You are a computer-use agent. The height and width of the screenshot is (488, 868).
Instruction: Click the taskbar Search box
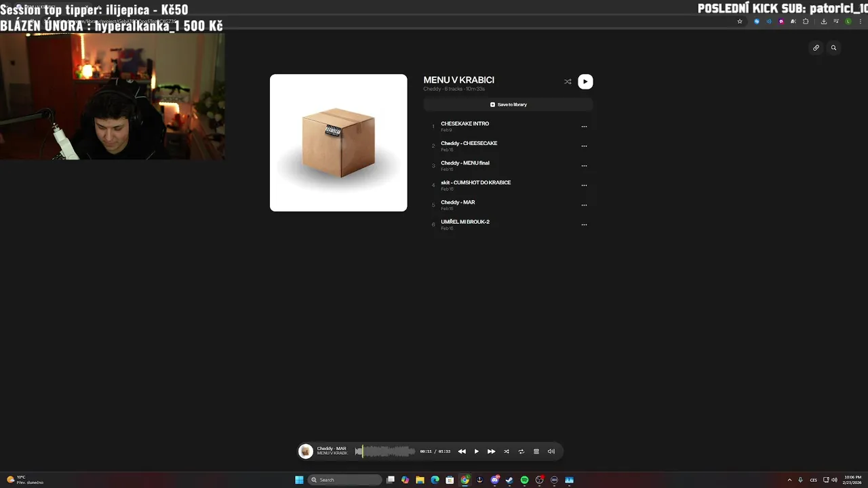tap(345, 480)
